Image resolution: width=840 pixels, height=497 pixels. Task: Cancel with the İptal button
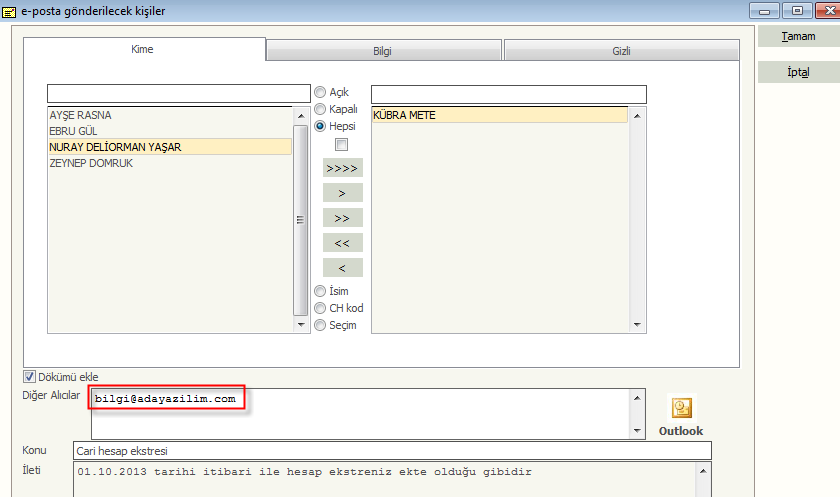tap(798, 73)
